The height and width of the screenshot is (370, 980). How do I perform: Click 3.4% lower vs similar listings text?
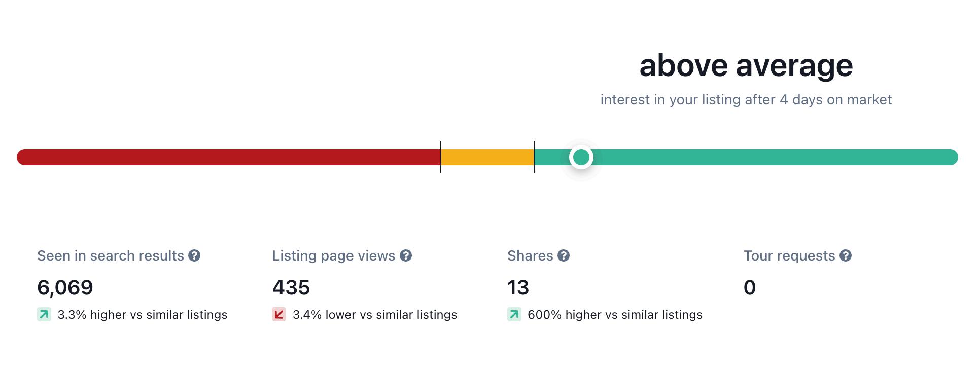pyautogui.click(x=375, y=315)
